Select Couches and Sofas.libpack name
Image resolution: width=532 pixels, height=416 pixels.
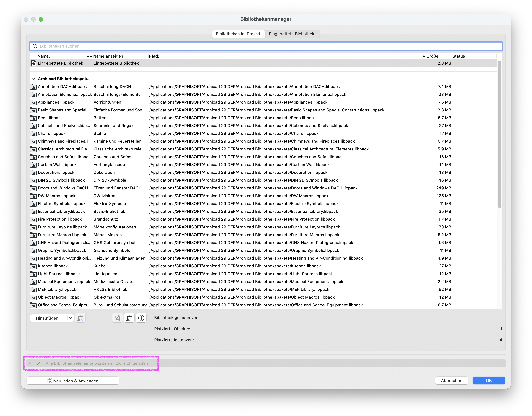[x=64, y=157]
